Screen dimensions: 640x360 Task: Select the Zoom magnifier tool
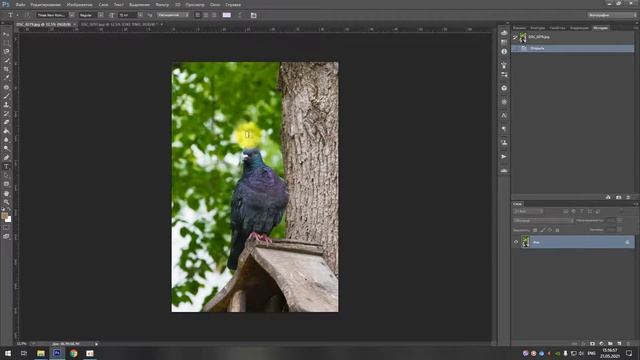[x=6, y=202]
